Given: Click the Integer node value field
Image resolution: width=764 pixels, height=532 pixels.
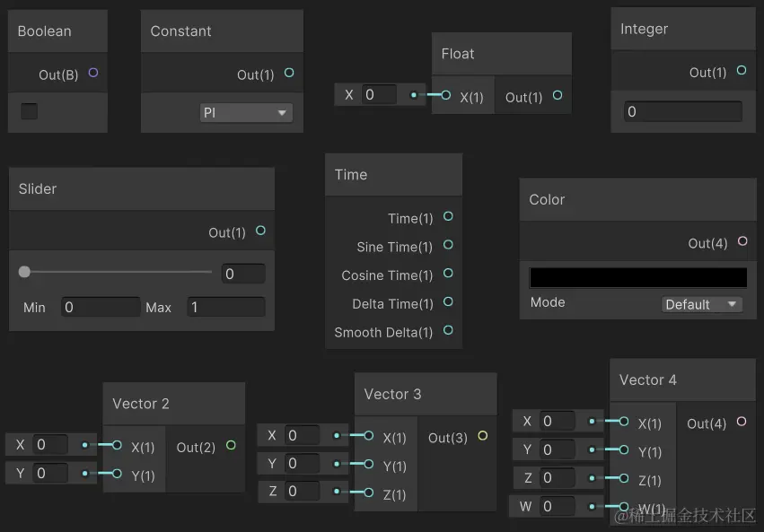Looking at the screenshot, I should click(x=683, y=112).
